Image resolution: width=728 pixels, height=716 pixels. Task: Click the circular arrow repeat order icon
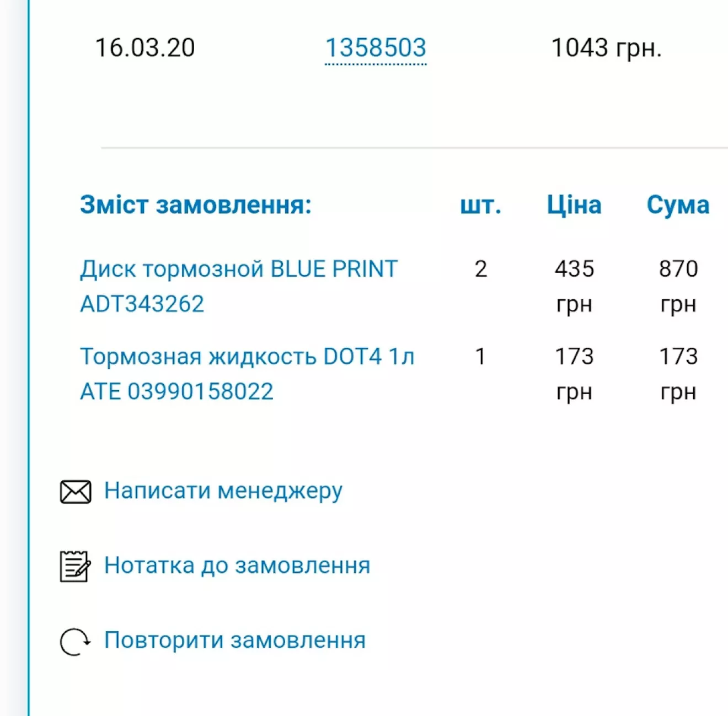[x=75, y=642]
